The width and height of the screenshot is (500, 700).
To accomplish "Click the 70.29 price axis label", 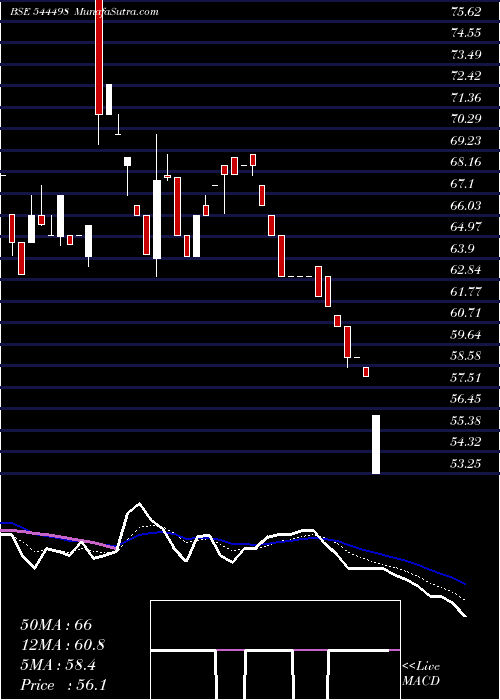I will pyautogui.click(x=466, y=119).
